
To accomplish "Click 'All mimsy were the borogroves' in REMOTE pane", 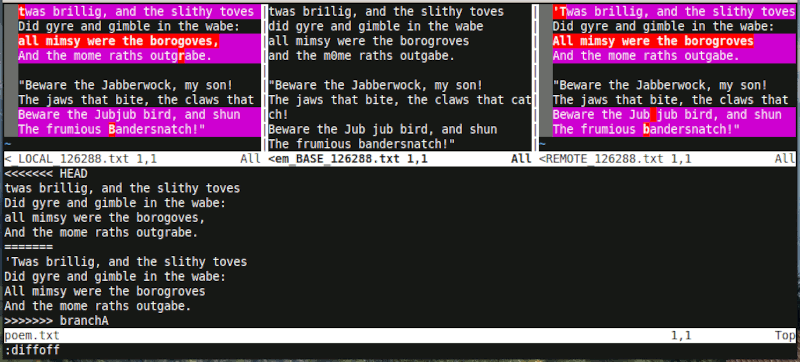I will (653, 41).
